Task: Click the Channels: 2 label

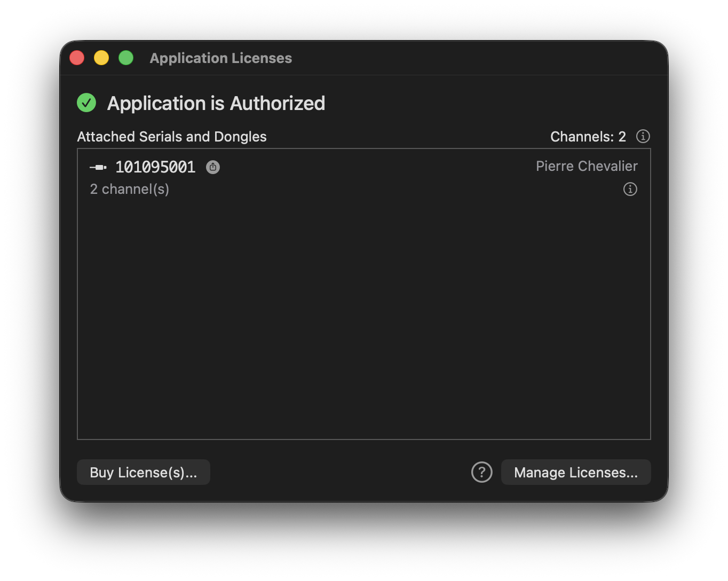Action: point(588,137)
